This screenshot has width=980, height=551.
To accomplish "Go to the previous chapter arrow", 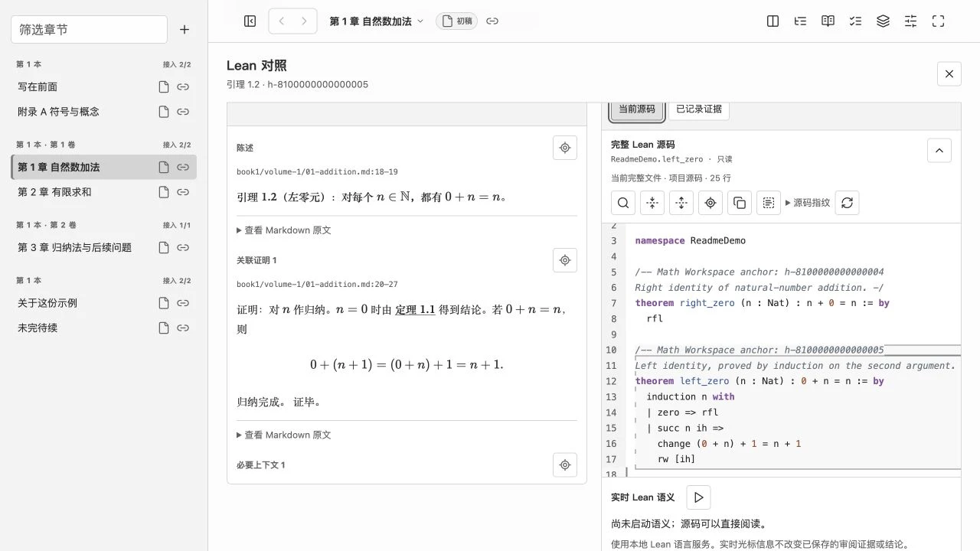I will pyautogui.click(x=282, y=21).
